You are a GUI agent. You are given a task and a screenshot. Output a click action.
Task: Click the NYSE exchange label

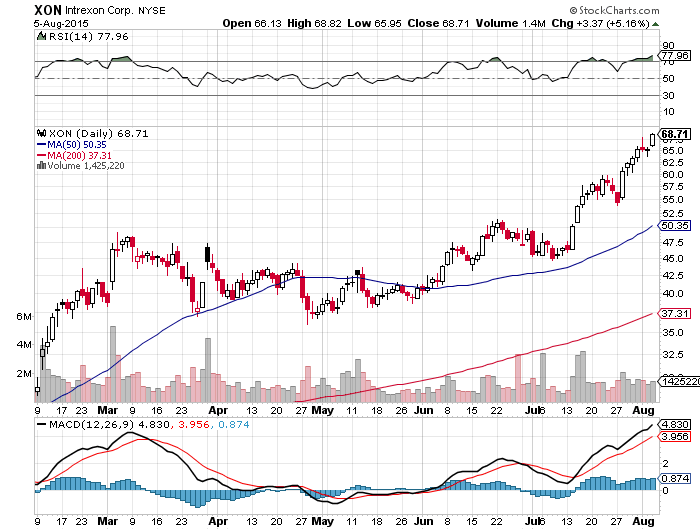(151, 11)
